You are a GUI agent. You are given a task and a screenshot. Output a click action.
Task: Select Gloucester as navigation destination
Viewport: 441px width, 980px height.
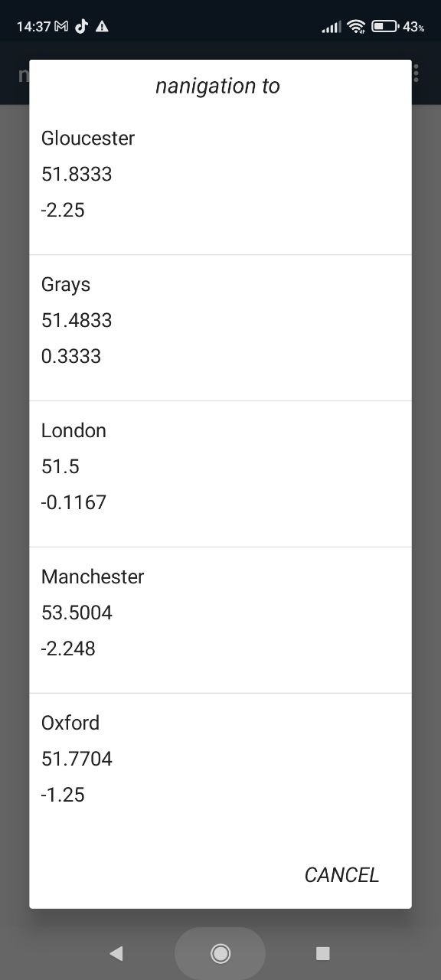click(220, 181)
